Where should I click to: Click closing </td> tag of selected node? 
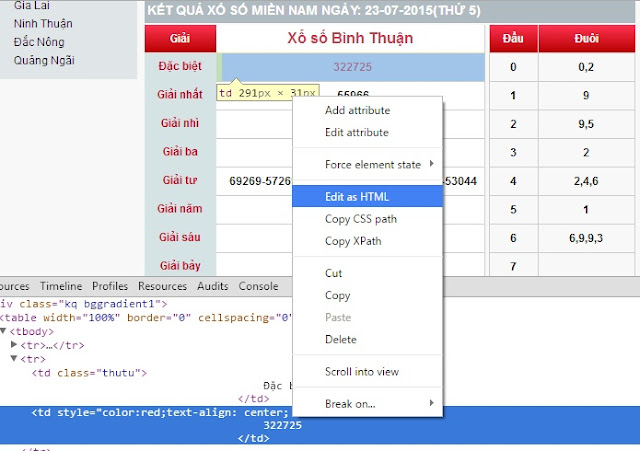coord(253,438)
